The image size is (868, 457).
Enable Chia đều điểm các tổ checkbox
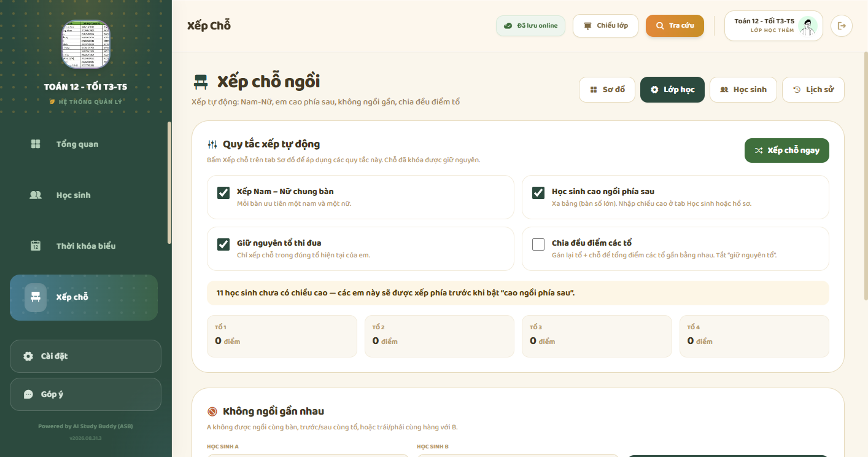coord(538,244)
